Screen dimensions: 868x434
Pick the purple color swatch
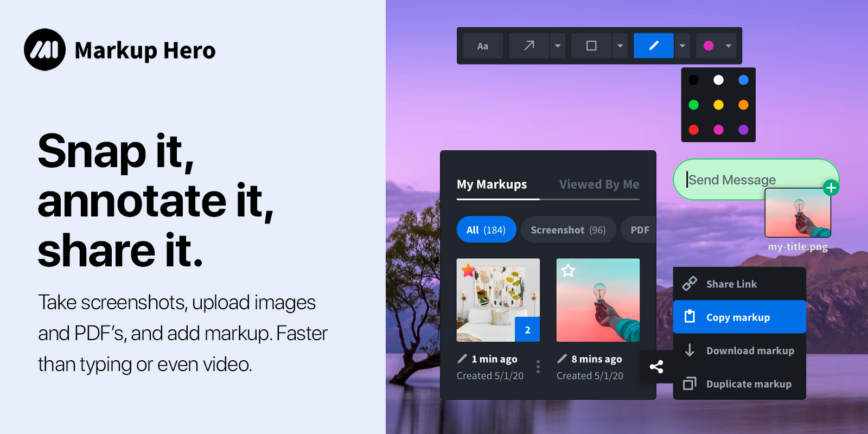[743, 130]
